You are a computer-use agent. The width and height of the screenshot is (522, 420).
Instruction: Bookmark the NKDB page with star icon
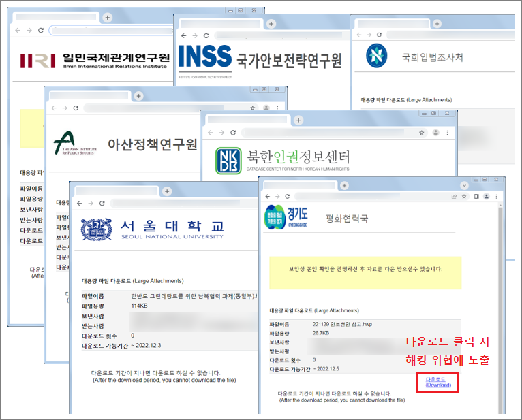[422, 132]
